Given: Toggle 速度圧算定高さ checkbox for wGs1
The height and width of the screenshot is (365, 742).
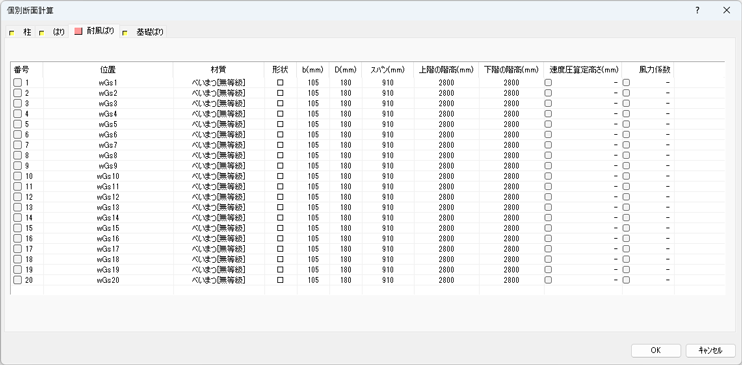Looking at the screenshot, I should pos(548,82).
